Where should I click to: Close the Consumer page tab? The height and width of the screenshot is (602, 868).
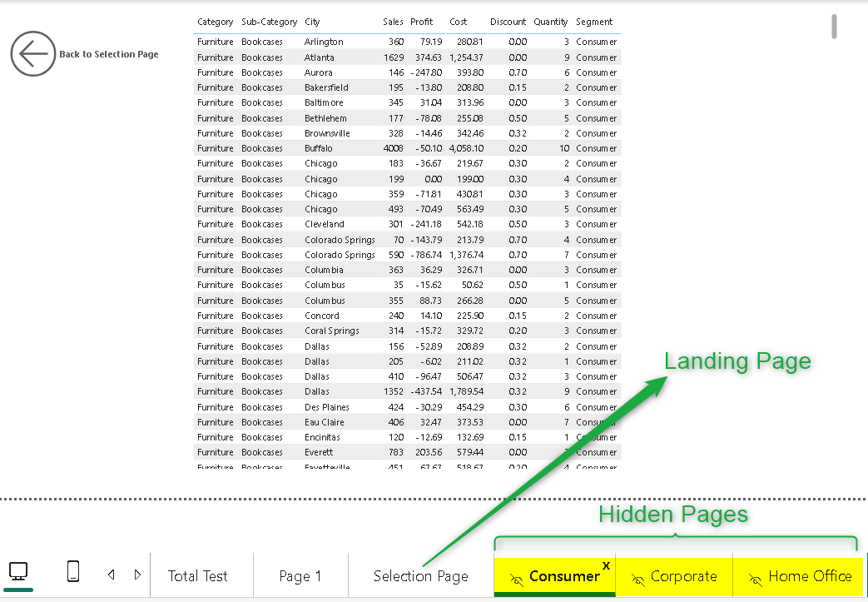click(606, 565)
